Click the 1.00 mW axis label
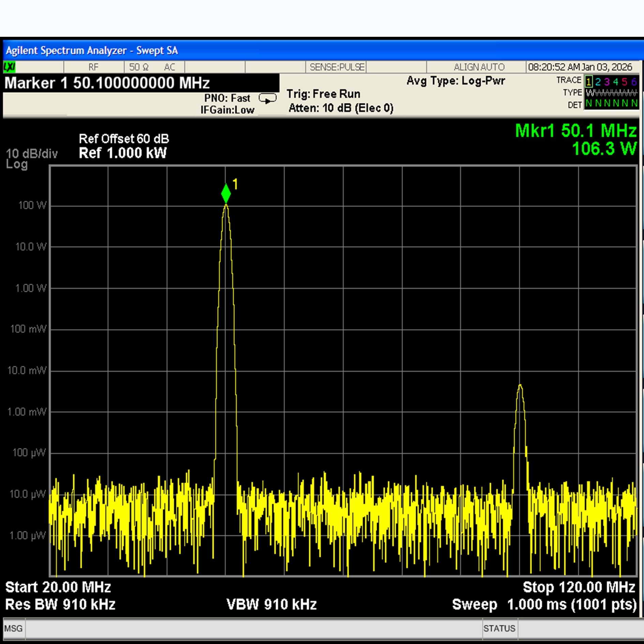 point(27,412)
